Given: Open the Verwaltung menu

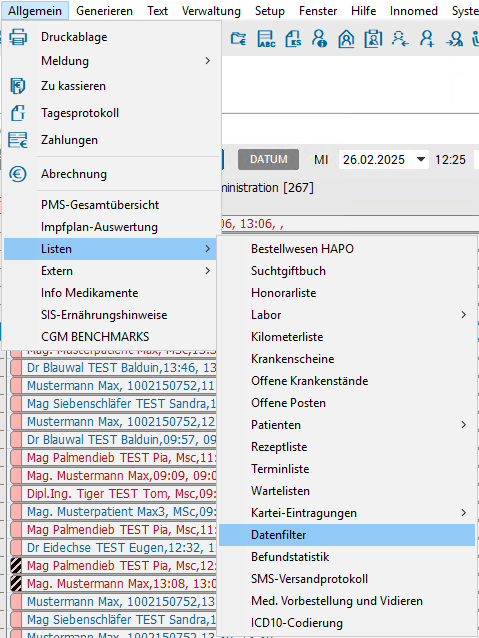Looking at the screenshot, I should click(x=211, y=11).
